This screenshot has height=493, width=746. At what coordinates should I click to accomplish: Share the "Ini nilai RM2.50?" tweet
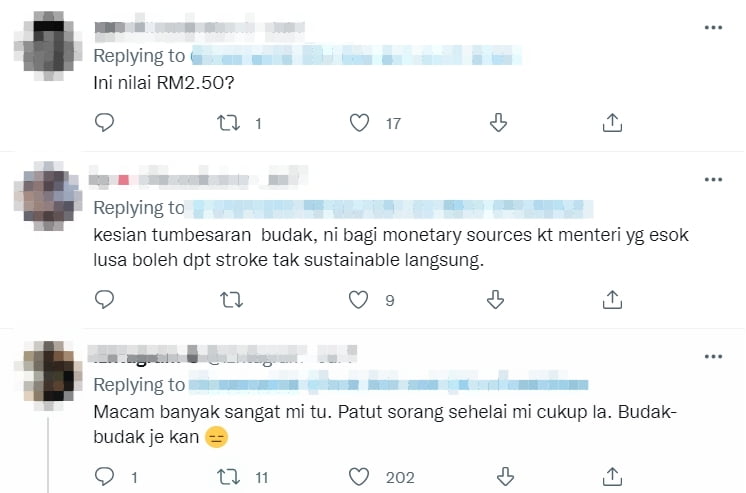point(612,122)
